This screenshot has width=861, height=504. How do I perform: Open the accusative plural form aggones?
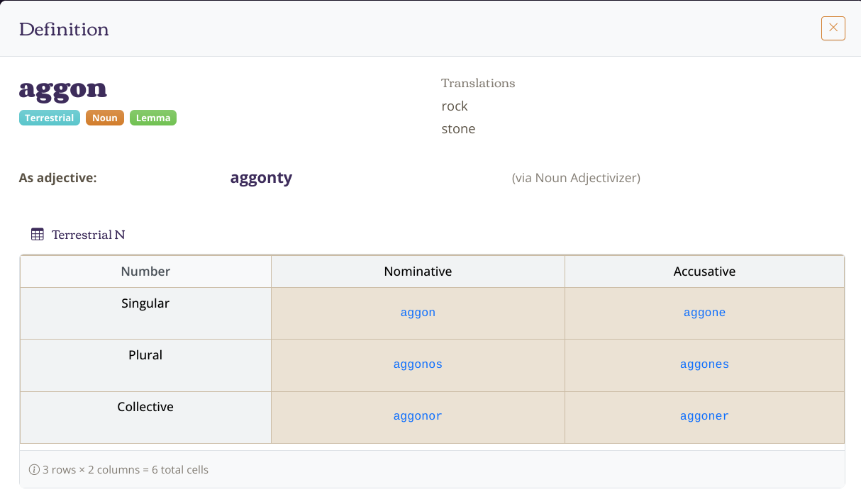point(704,364)
